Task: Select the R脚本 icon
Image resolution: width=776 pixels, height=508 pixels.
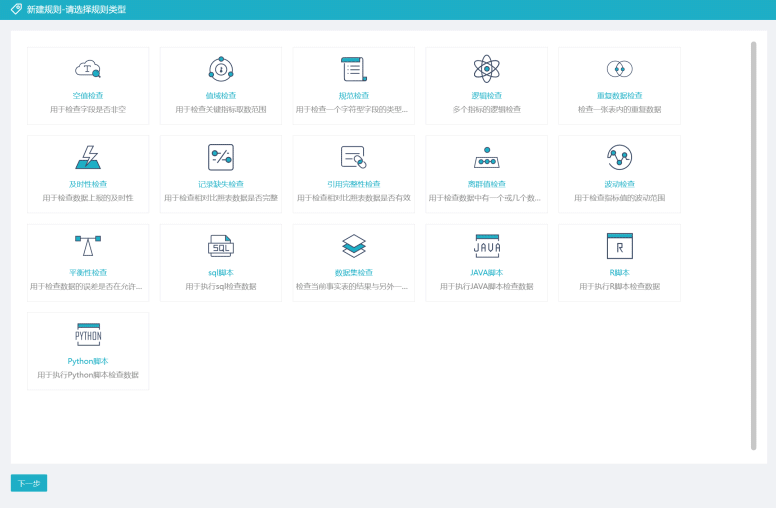Action: pos(619,245)
